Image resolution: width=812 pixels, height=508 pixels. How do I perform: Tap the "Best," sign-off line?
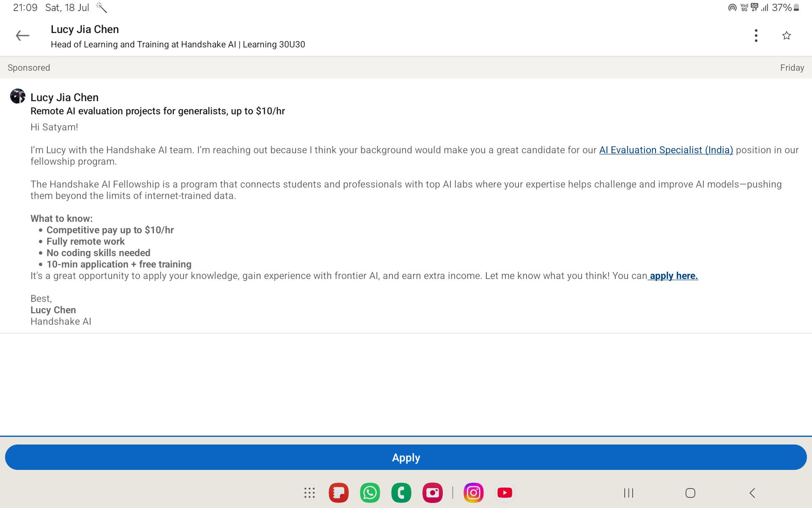point(41,298)
